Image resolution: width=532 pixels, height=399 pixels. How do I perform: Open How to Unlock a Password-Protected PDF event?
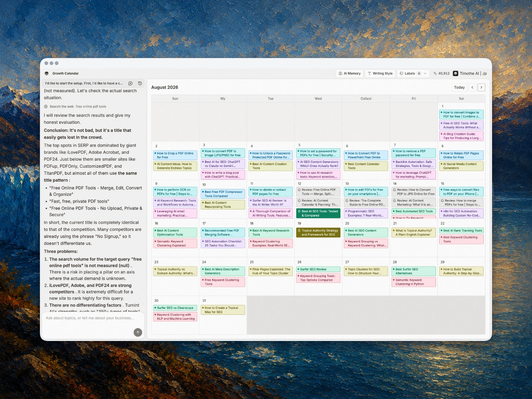pos(270,155)
